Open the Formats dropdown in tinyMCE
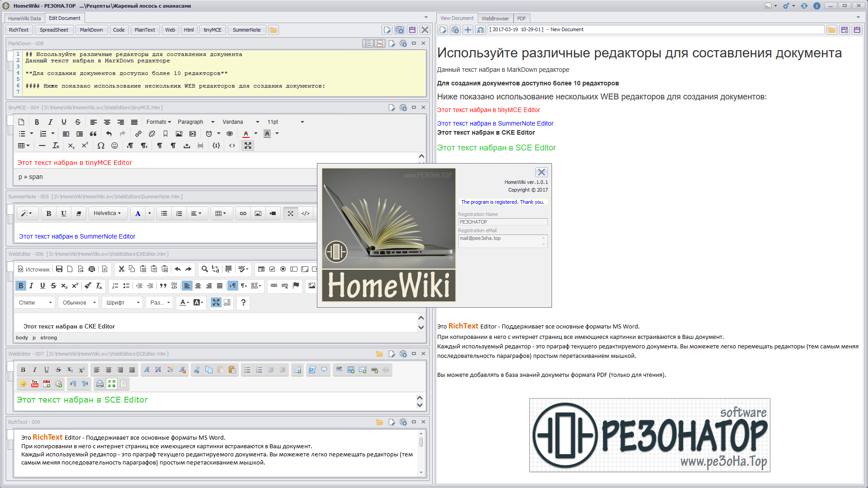This screenshot has height=488, width=868. 159,122
